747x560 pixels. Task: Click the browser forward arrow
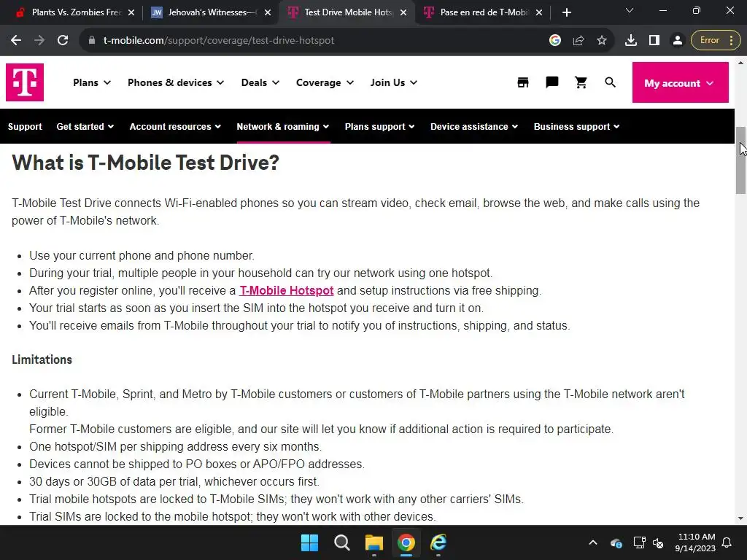click(x=39, y=41)
